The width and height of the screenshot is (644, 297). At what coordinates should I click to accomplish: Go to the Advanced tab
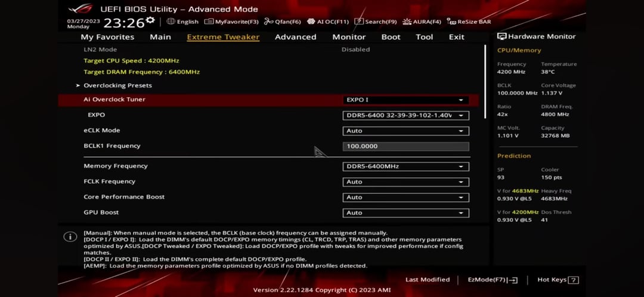[x=295, y=37]
